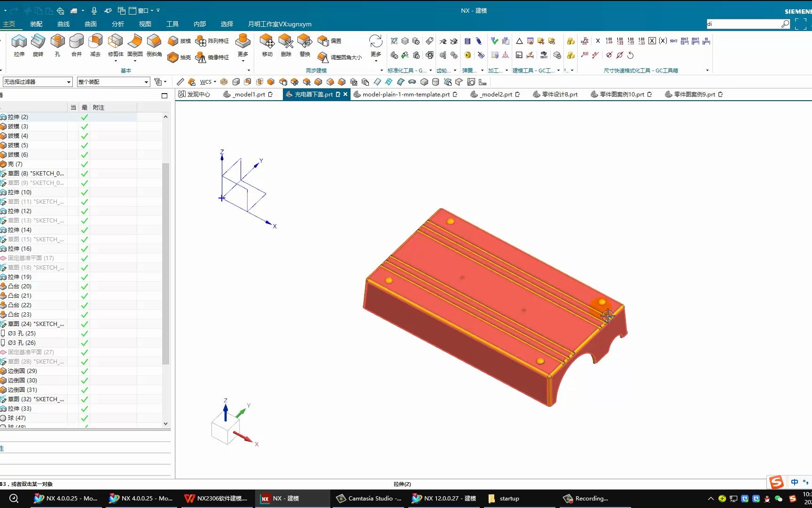812x508 pixels.
Task: Open dropdown arrow under 修剪体
Action: pyautogui.click(x=116, y=61)
